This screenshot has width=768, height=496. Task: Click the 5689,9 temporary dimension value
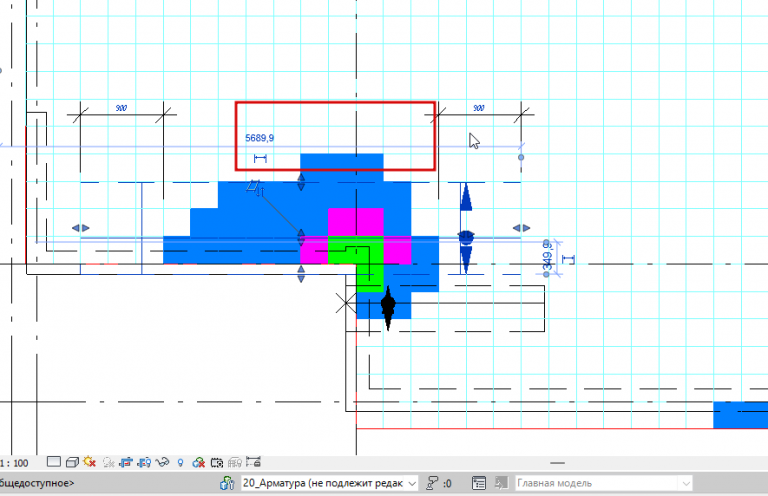[260, 138]
